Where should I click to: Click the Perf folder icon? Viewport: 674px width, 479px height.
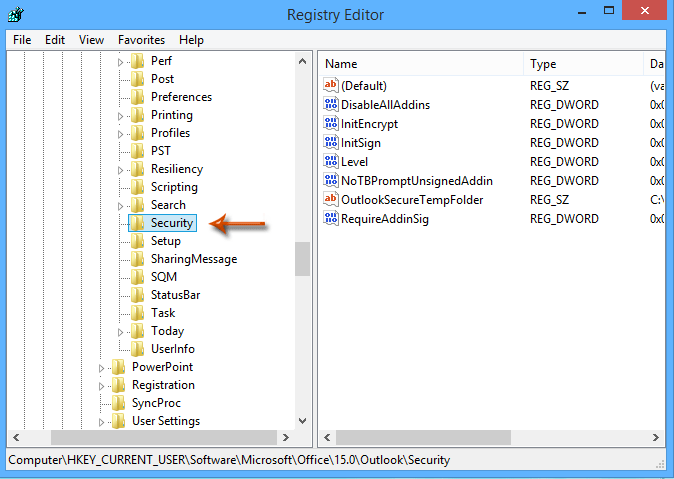click(138, 61)
